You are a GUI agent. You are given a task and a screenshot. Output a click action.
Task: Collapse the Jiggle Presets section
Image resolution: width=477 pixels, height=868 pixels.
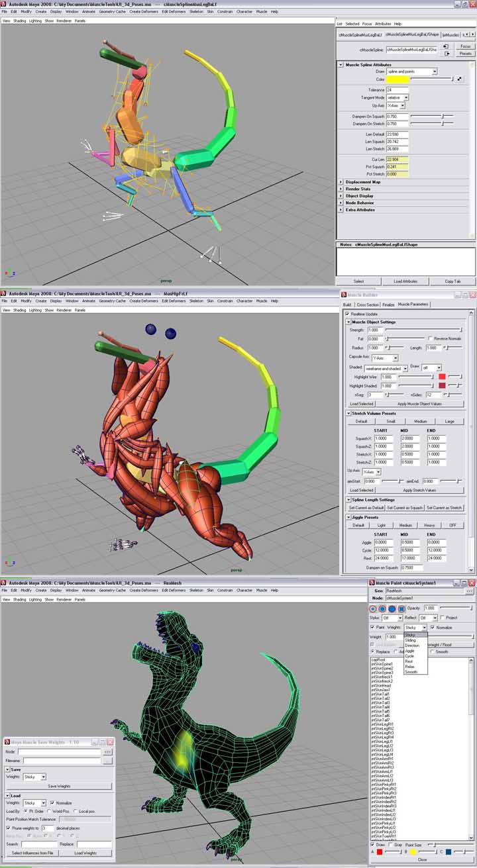(x=348, y=517)
